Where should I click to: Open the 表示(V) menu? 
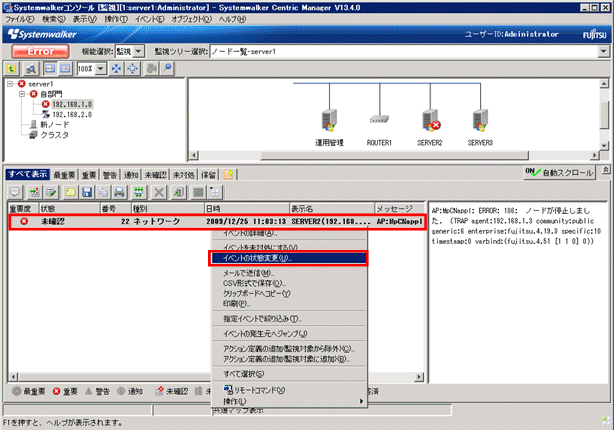point(85,19)
